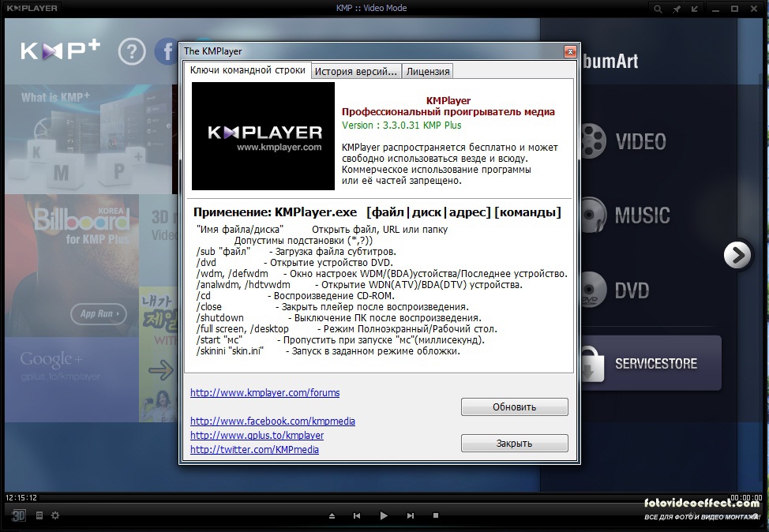Open MUSIC section in the side panel
The height and width of the screenshot is (532, 769).
pos(625,215)
